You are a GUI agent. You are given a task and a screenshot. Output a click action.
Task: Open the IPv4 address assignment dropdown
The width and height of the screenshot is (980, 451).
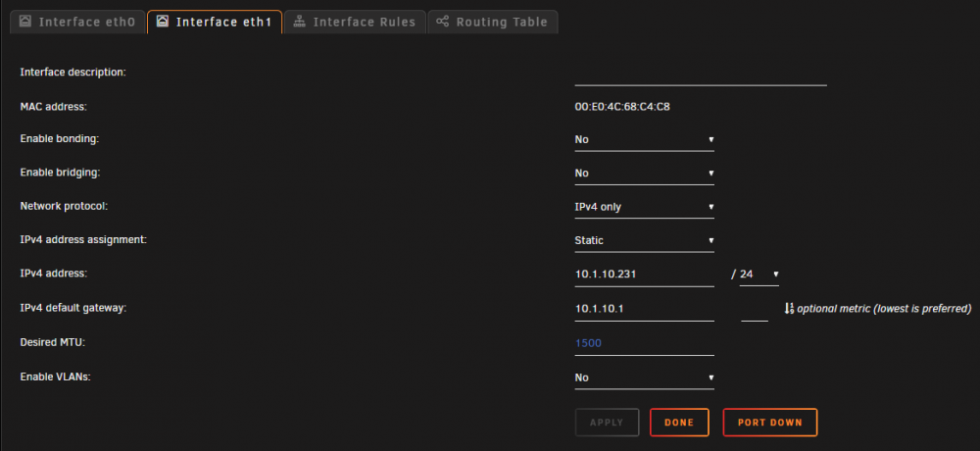click(x=645, y=241)
